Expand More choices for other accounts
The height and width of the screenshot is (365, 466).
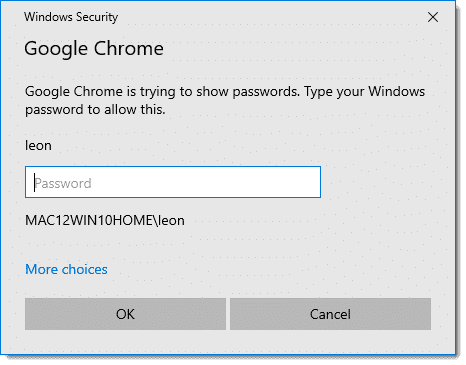point(66,269)
